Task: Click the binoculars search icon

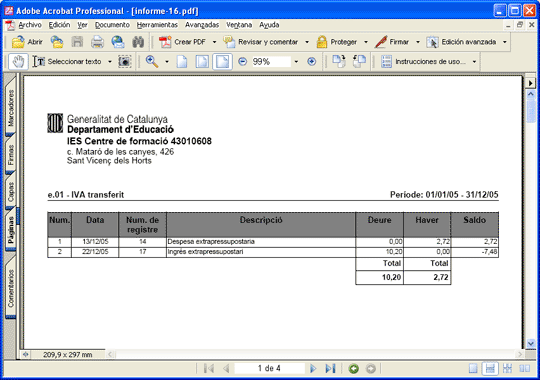Action: point(138,42)
